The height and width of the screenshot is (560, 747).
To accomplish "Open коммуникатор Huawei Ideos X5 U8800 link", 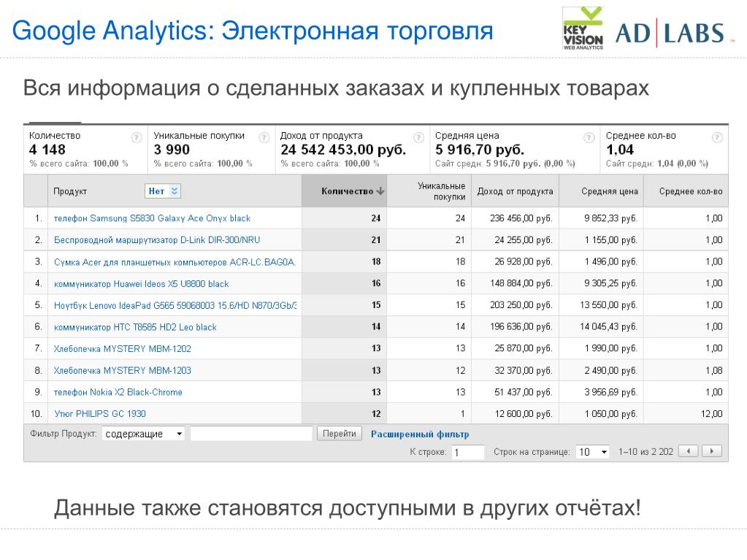I will pyautogui.click(x=141, y=284).
